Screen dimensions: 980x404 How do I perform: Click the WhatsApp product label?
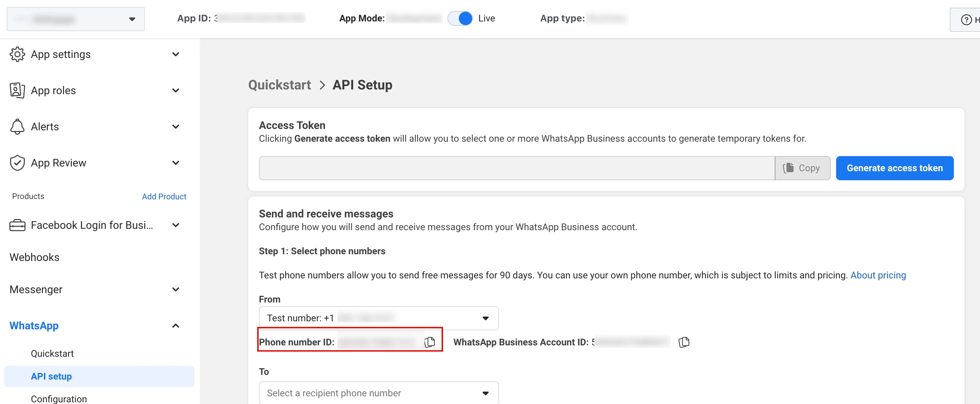[34, 326]
